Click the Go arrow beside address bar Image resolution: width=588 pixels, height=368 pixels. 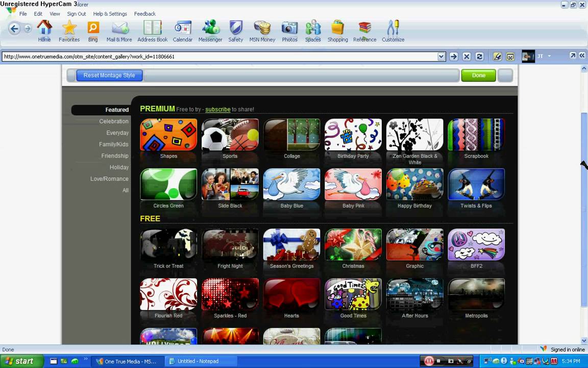point(454,57)
